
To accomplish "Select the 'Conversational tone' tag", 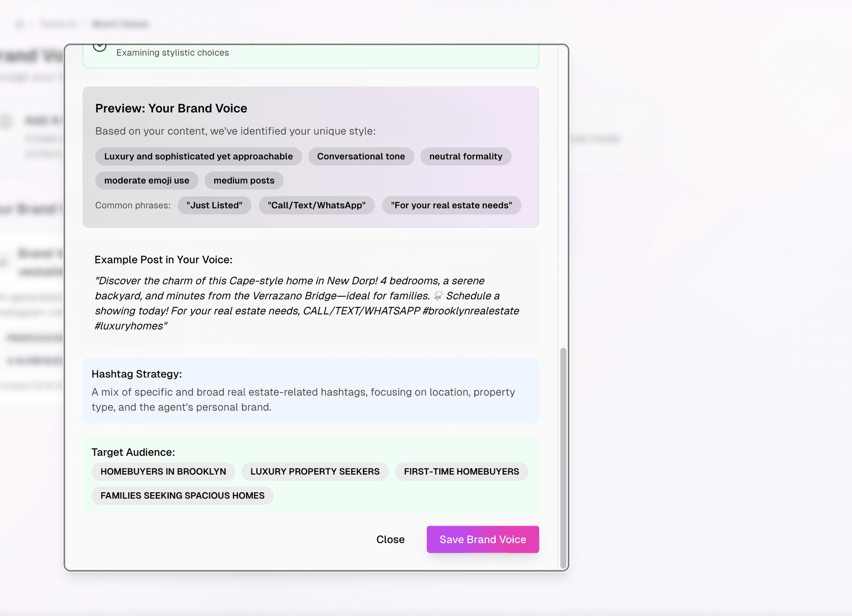I will pos(361,156).
